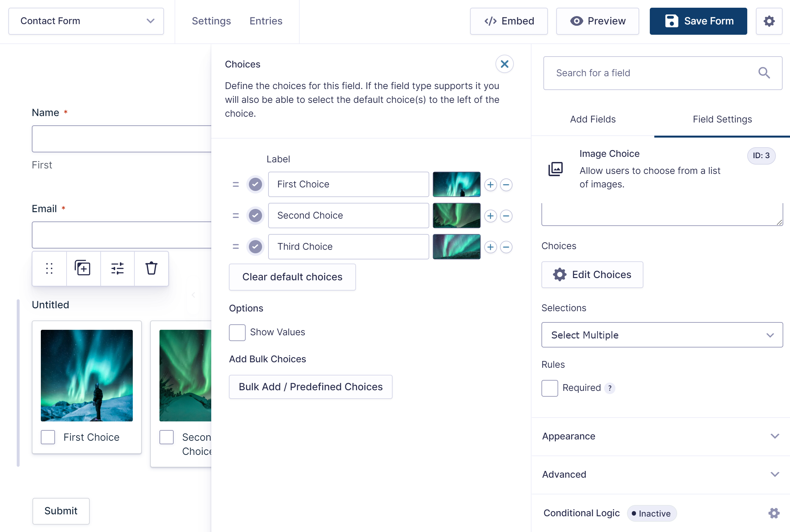Image resolution: width=790 pixels, height=532 pixels.
Task: Click the Submit button in the form
Action: click(x=61, y=511)
